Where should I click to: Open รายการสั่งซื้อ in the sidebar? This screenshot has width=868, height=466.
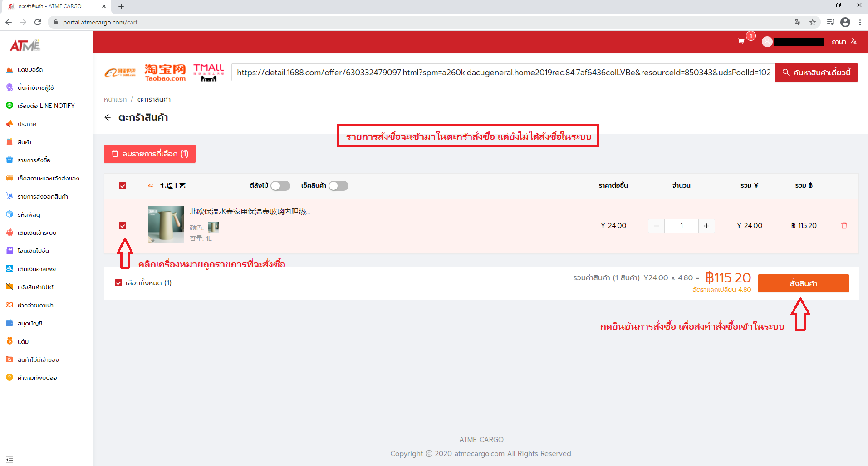click(x=34, y=160)
